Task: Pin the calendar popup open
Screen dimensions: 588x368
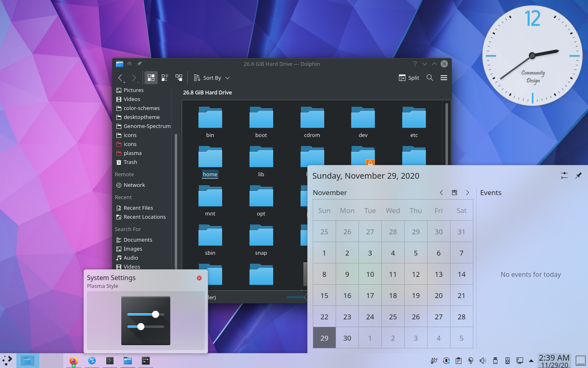Action: (579, 175)
